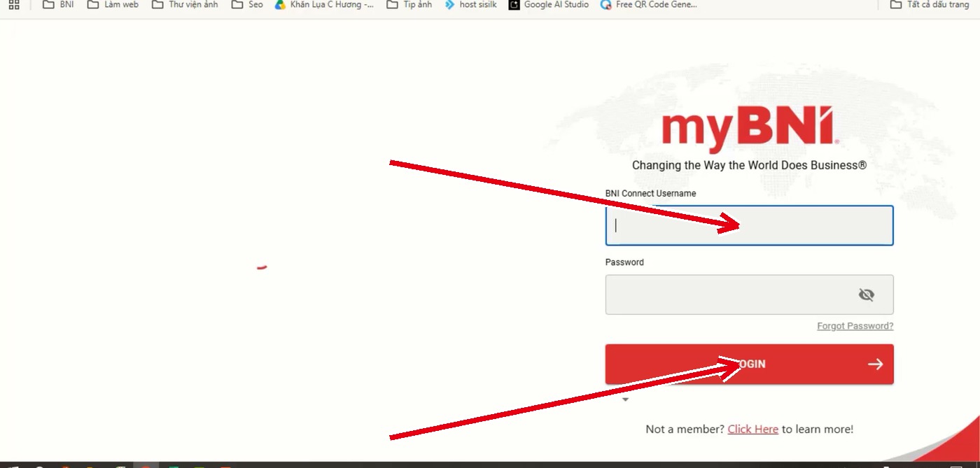Image resolution: width=980 pixels, height=468 pixels.
Task: Open the BNI bookmark folder
Action: point(58,4)
